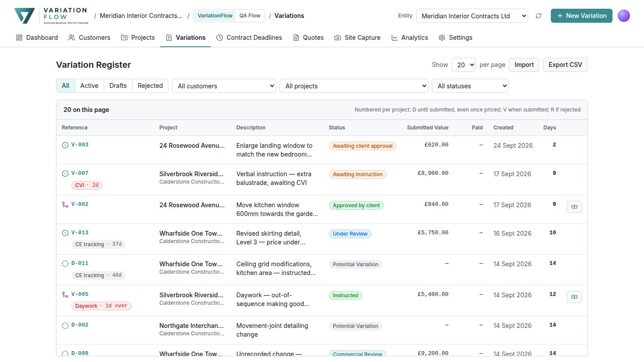Viewport: 644px width, 362px height.
Task: Open Contract Deadlines tab
Action: pos(249,38)
